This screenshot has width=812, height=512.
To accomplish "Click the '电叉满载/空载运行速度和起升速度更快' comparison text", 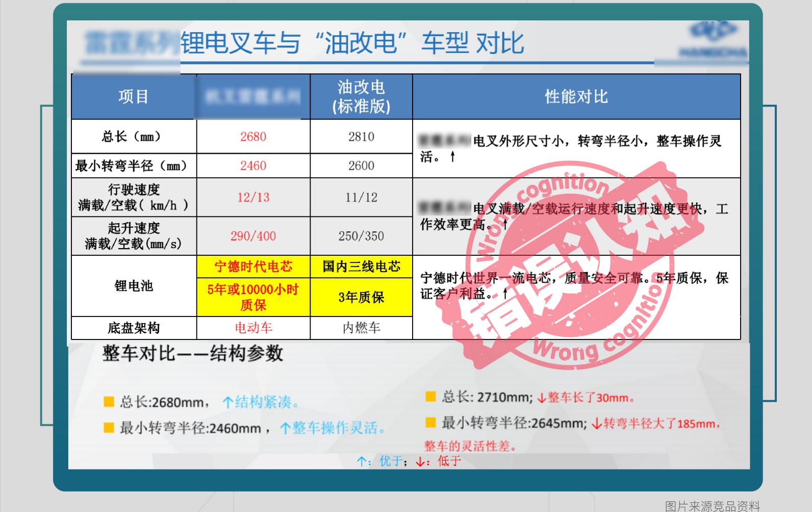I will (x=574, y=216).
